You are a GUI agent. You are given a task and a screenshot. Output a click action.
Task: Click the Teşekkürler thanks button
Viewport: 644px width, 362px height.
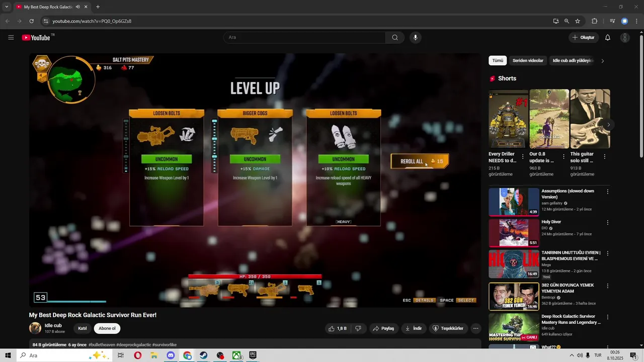[448, 328]
